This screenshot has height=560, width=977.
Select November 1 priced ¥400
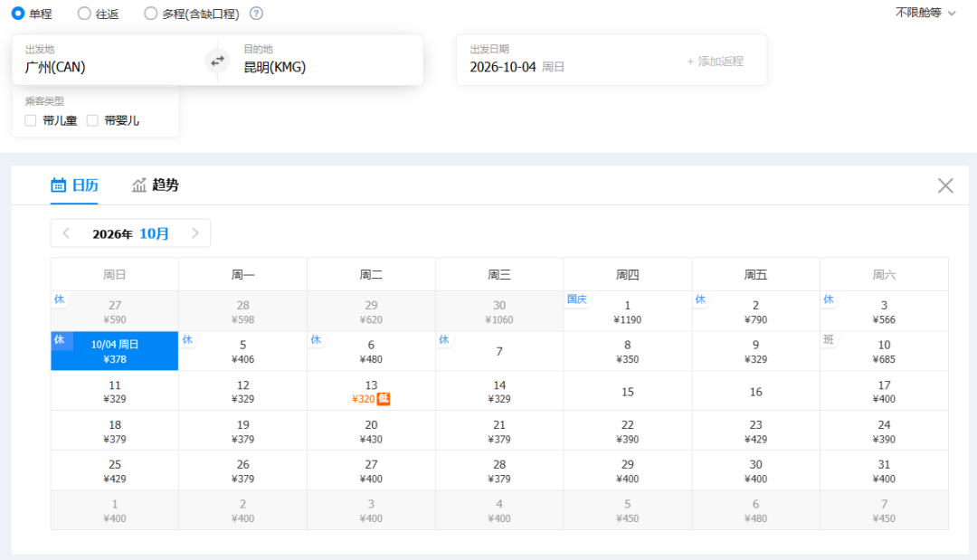pos(115,510)
